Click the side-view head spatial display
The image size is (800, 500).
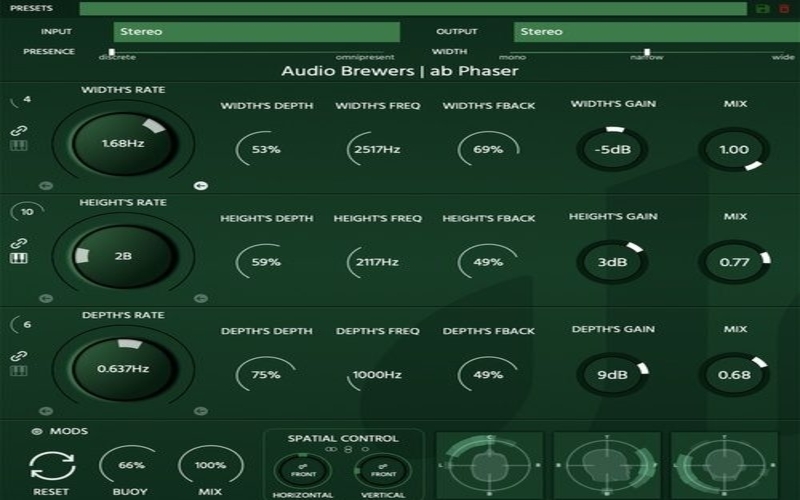(607, 465)
